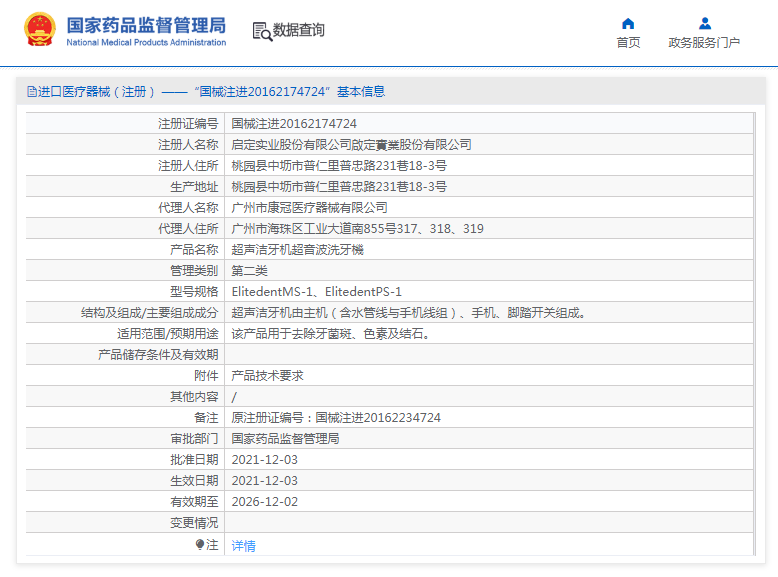778x577 pixels.
Task: Click the document icon before 进口医疗器械
Action: 32,92
